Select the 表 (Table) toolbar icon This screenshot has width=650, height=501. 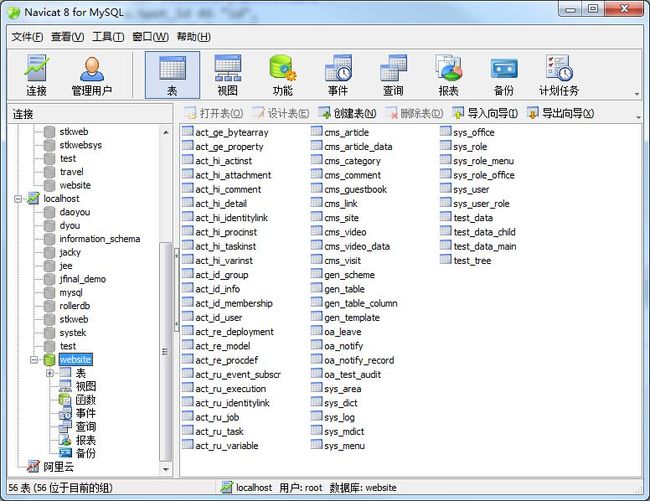172,75
